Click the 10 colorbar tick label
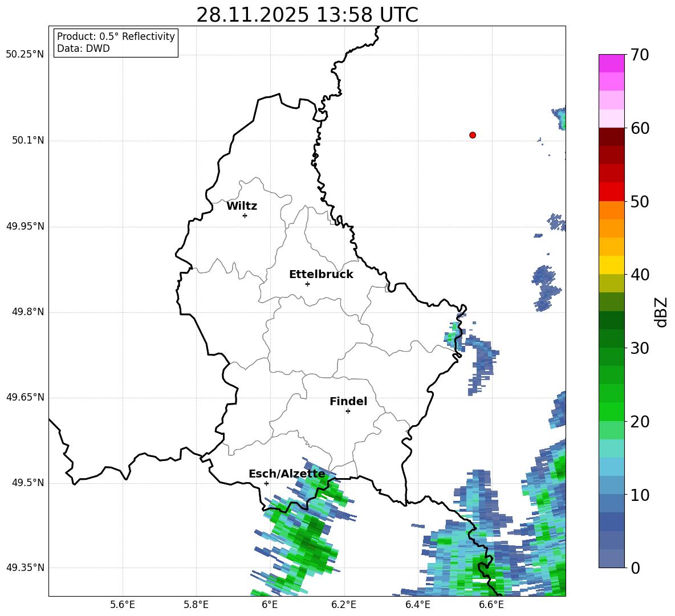The width and height of the screenshot is (675, 616). [x=640, y=495]
